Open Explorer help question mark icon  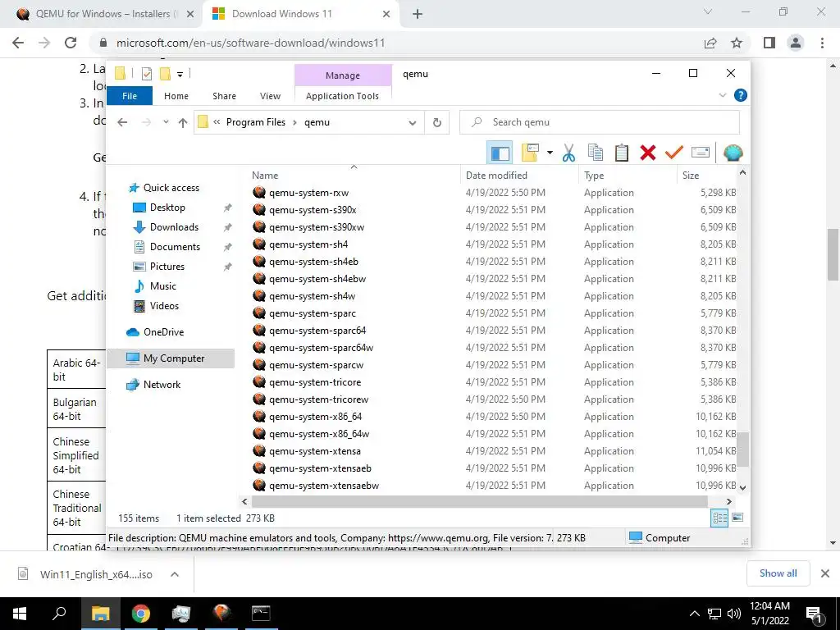pos(741,95)
